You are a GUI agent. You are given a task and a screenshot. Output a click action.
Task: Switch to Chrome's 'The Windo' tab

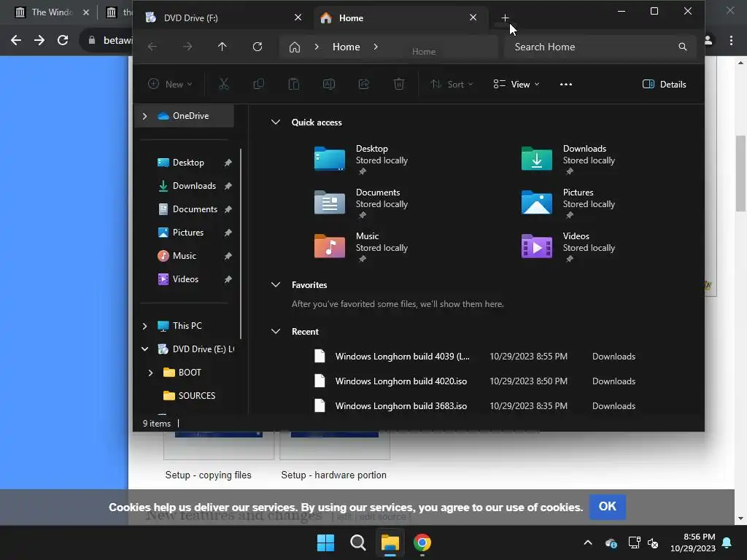pyautogui.click(x=52, y=12)
